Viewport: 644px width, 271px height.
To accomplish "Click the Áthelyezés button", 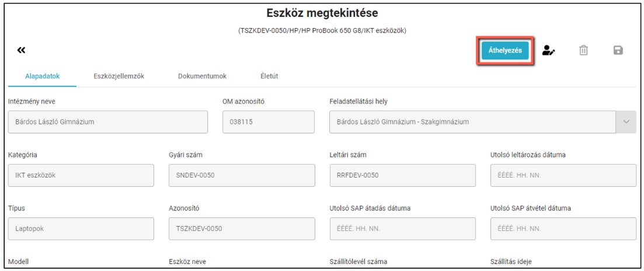I will point(505,51).
